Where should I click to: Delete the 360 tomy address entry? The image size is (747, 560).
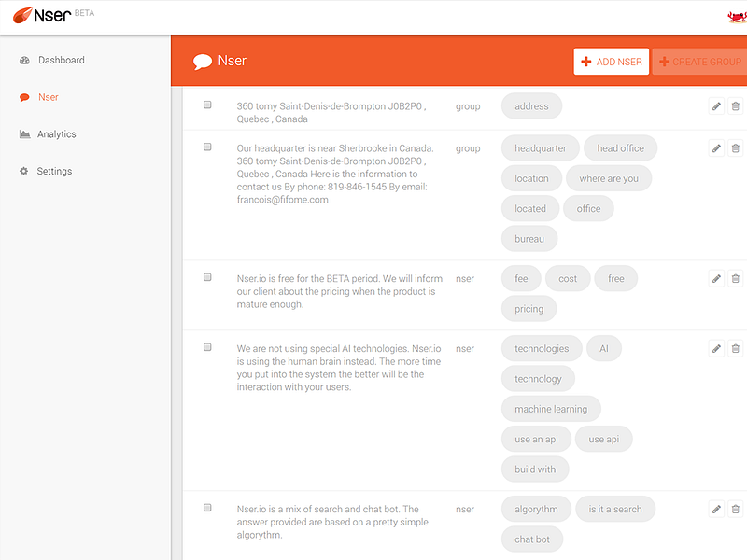pyautogui.click(x=736, y=106)
